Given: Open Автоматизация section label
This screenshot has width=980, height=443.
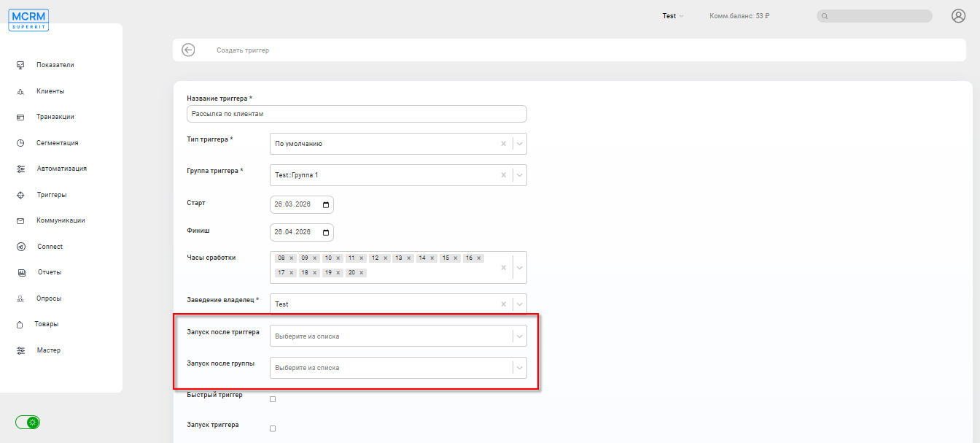Looking at the screenshot, I should point(62,169).
